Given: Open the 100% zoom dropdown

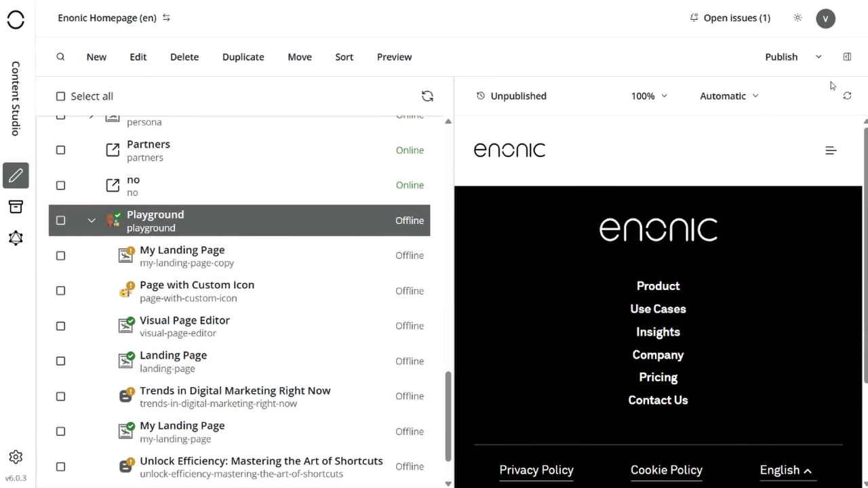Looking at the screenshot, I should pyautogui.click(x=649, y=96).
